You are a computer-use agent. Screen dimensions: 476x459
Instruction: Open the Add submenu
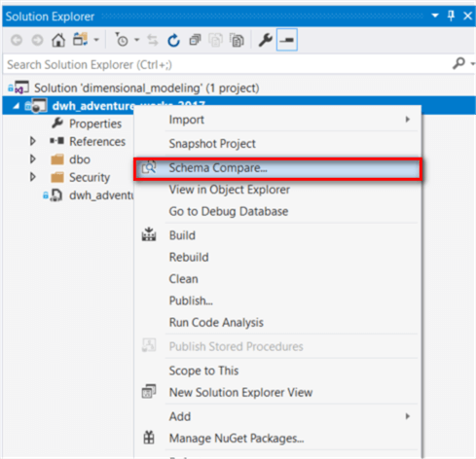[277, 416]
